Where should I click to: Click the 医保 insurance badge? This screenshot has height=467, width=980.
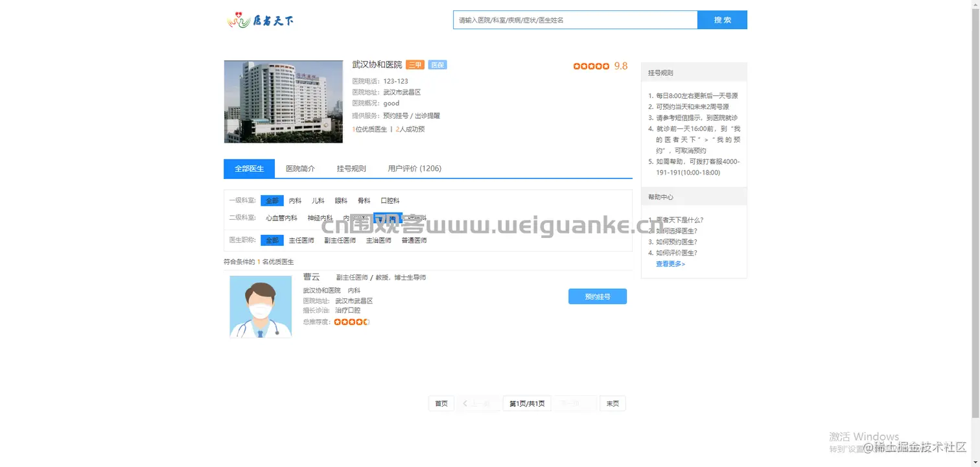(437, 65)
